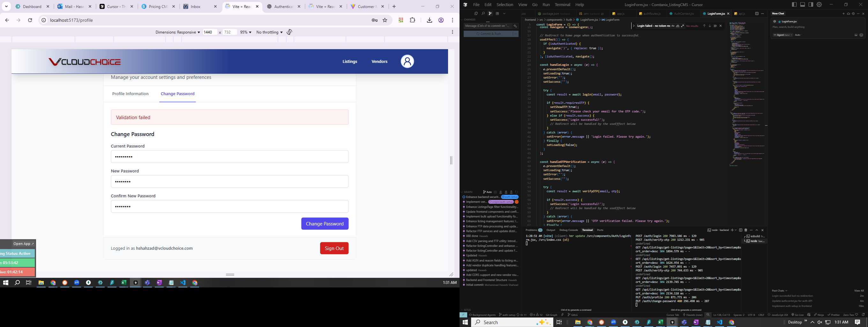Image resolution: width=868 pixels, height=327 pixels.
Task: Go to next find match arrow
Action: coord(710,26)
